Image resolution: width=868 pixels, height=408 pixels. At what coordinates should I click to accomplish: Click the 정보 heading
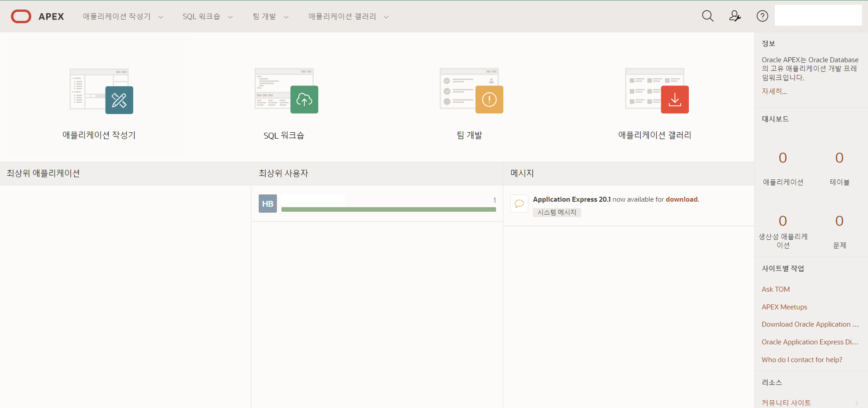[768, 43]
